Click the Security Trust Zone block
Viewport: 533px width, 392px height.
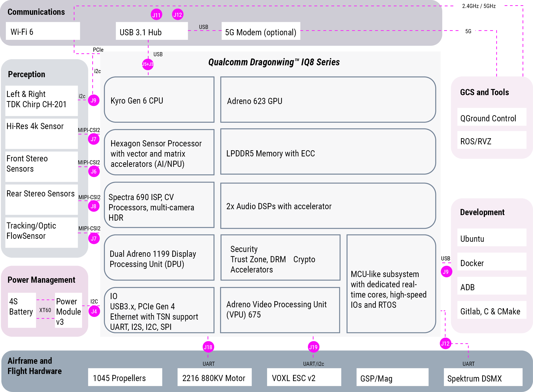coord(281,258)
